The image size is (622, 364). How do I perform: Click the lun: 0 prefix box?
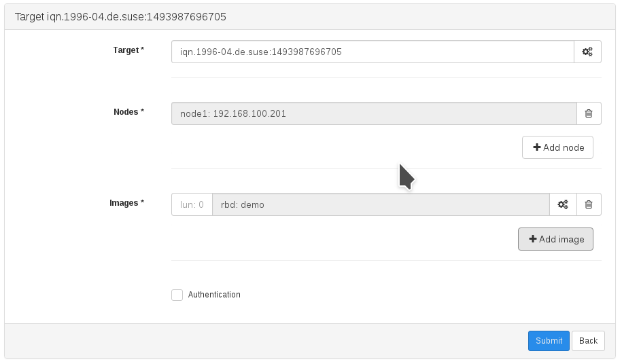192,204
